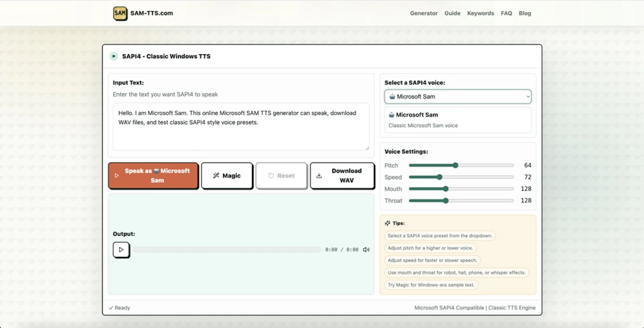Open the Generator nav link
The width and height of the screenshot is (644, 328).
point(424,13)
